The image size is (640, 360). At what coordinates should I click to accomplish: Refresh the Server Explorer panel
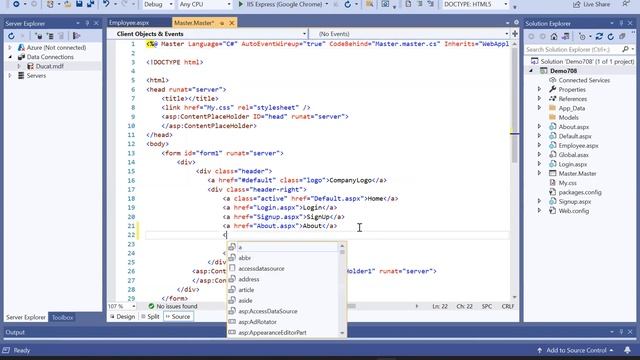11,36
